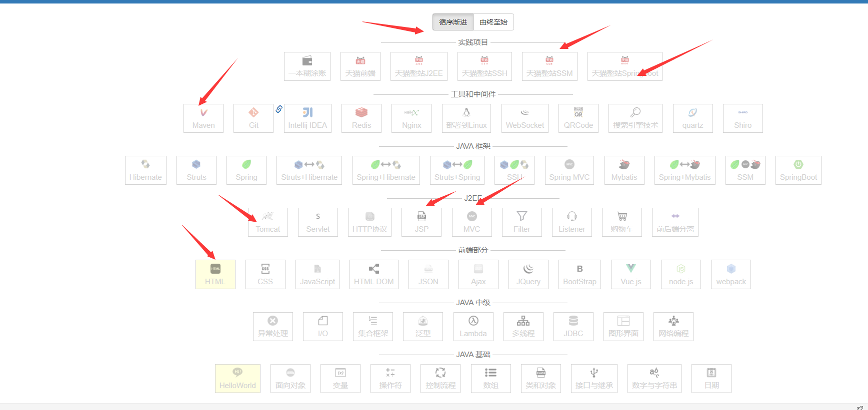
Task: Open the 天猫整站J2EE project
Action: coord(419,66)
